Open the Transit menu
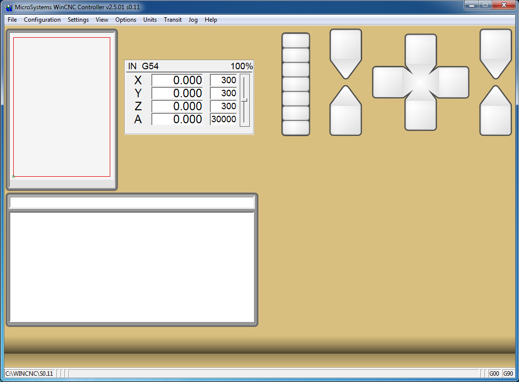519x382 pixels. point(172,20)
